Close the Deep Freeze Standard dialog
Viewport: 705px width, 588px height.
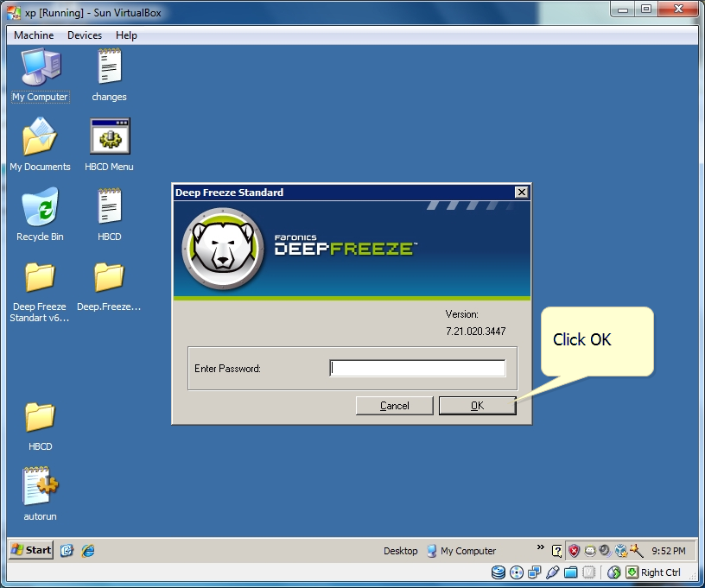pyautogui.click(x=521, y=193)
